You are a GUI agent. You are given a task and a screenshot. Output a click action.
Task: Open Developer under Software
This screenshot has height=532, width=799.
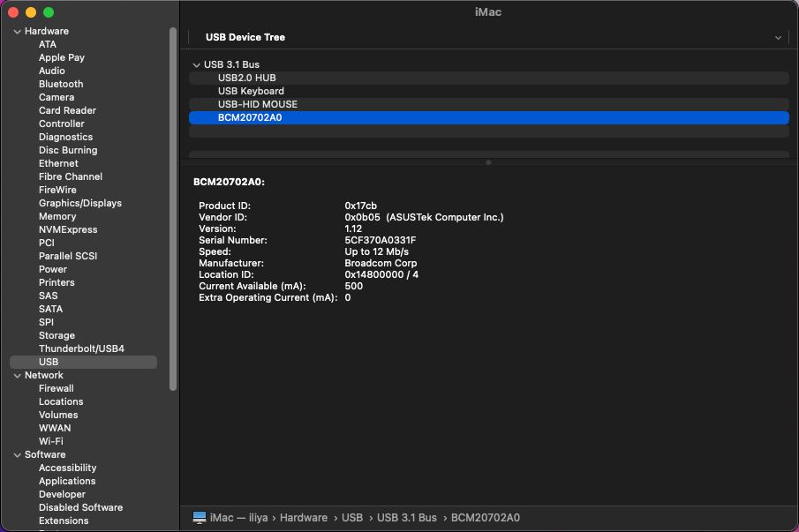pos(62,494)
